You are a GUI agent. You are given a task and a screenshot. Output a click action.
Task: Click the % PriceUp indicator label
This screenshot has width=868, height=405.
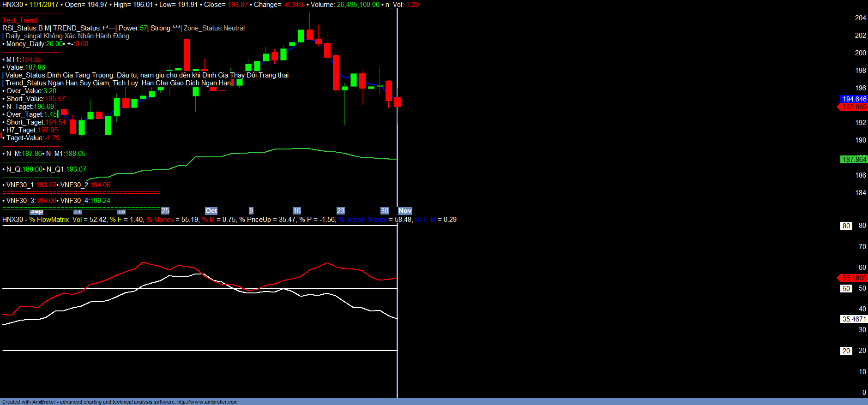258,220
